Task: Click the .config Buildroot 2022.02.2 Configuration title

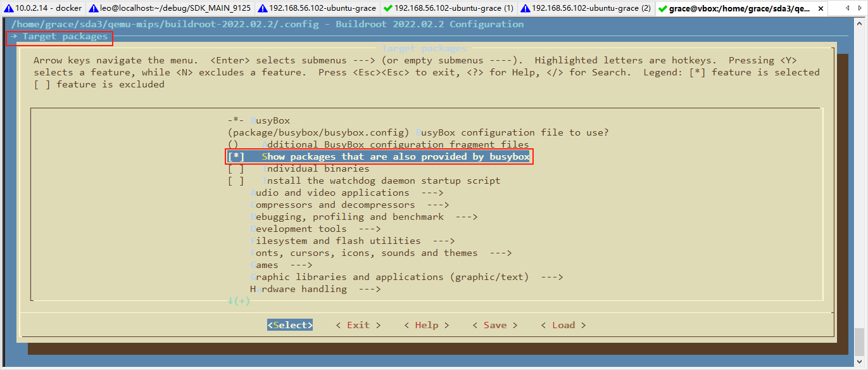Action: [267, 24]
